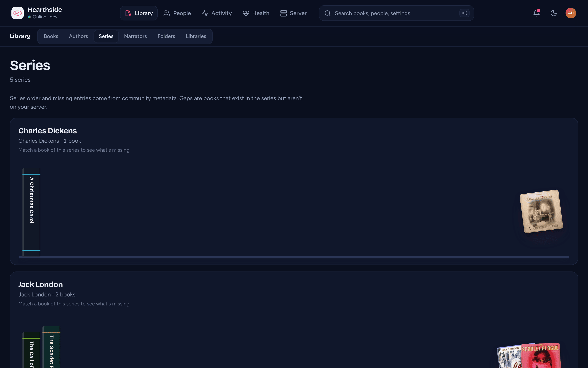The width and height of the screenshot is (588, 368).
Task: Click 'Charles Dickens · 1 book' subtitle
Action: pyautogui.click(x=50, y=141)
